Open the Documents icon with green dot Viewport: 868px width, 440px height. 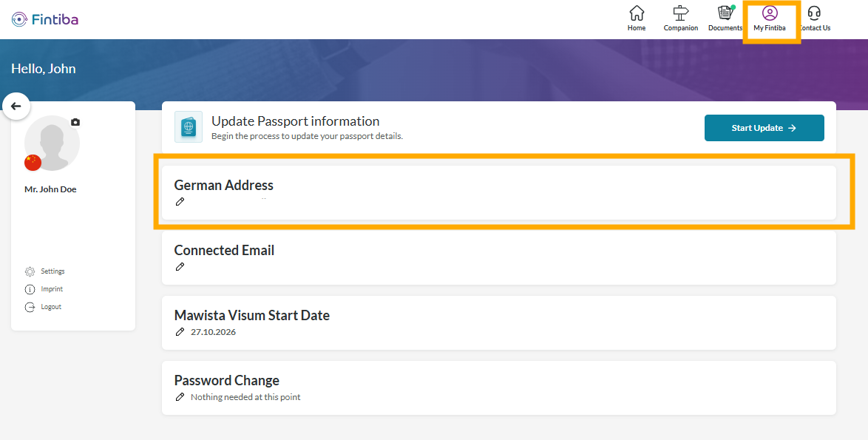click(725, 13)
